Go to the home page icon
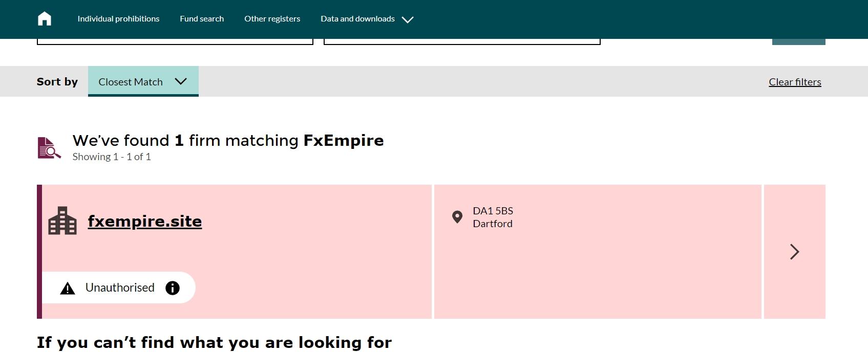The width and height of the screenshot is (868, 352). pyautogui.click(x=45, y=19)
